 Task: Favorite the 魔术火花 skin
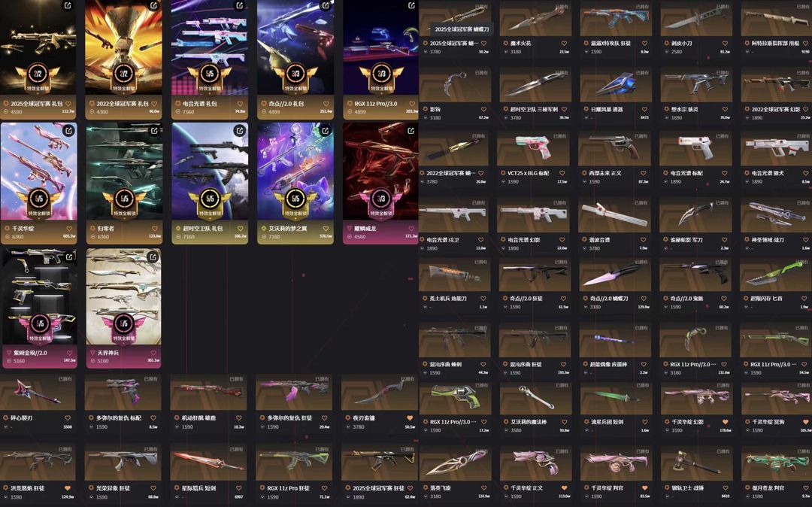coord(564,44)
